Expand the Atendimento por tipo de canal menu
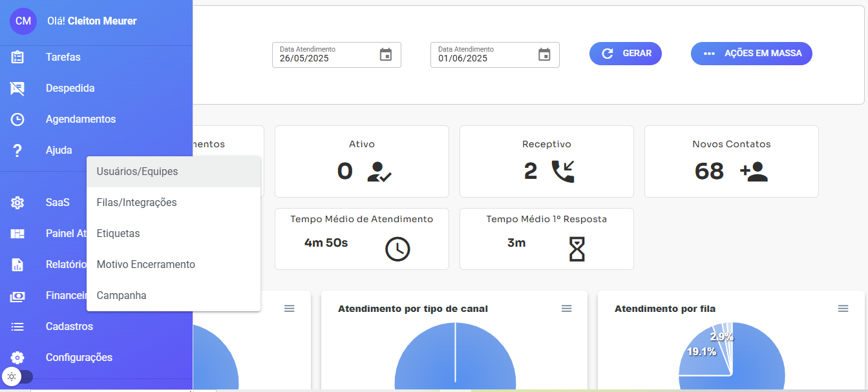 click(566, 309)
